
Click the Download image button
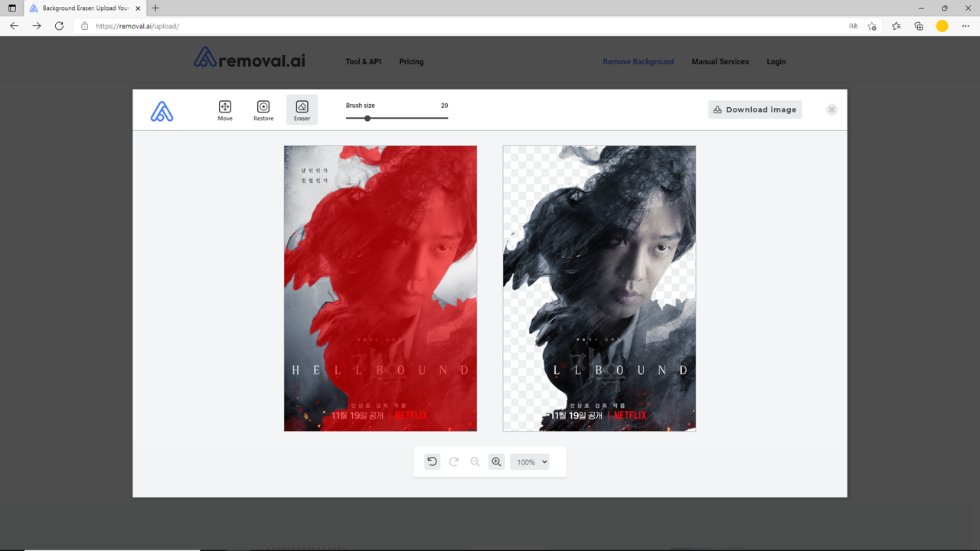(755, 109)
